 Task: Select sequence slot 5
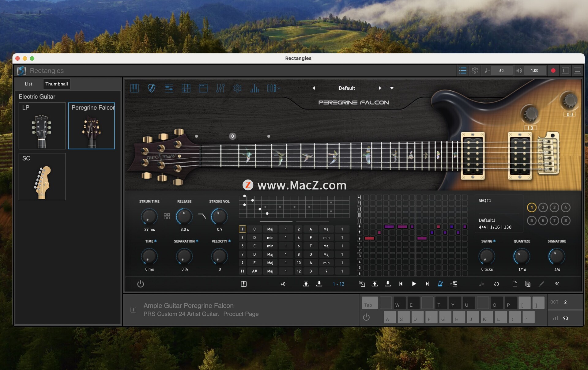(532, 221)
